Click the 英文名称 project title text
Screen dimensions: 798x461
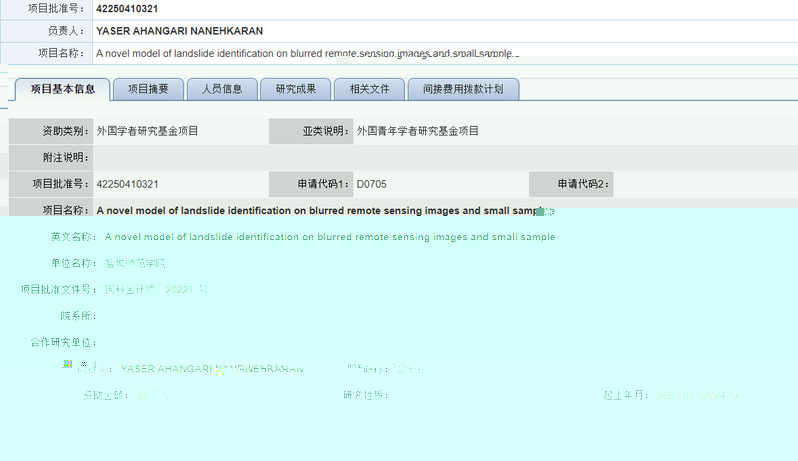click(x=329, y=237)
